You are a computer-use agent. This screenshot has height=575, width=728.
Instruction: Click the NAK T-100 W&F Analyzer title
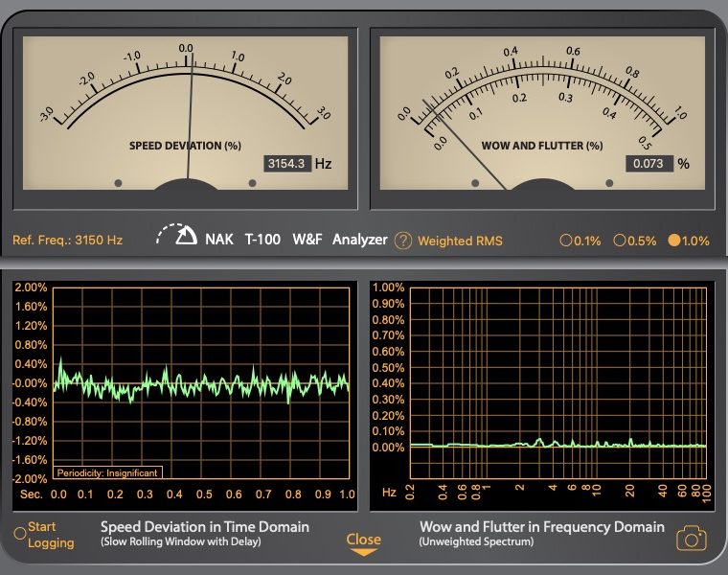[296, 240]
